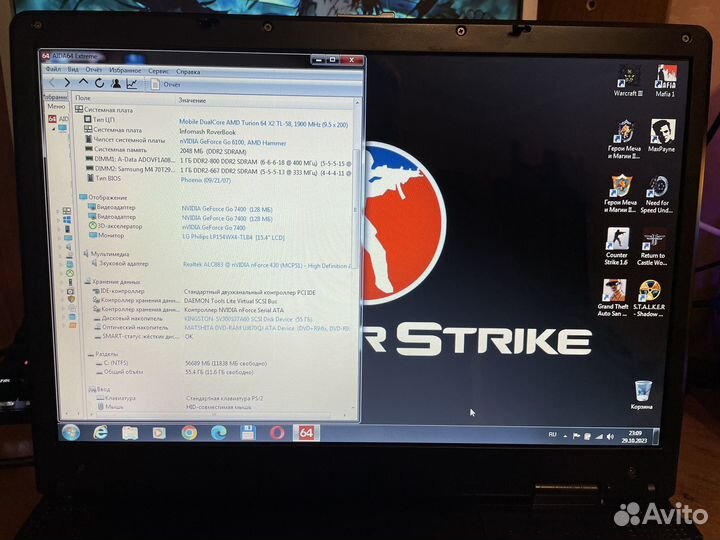Open the Отчет report toolbar button

(x=165, y=84)
